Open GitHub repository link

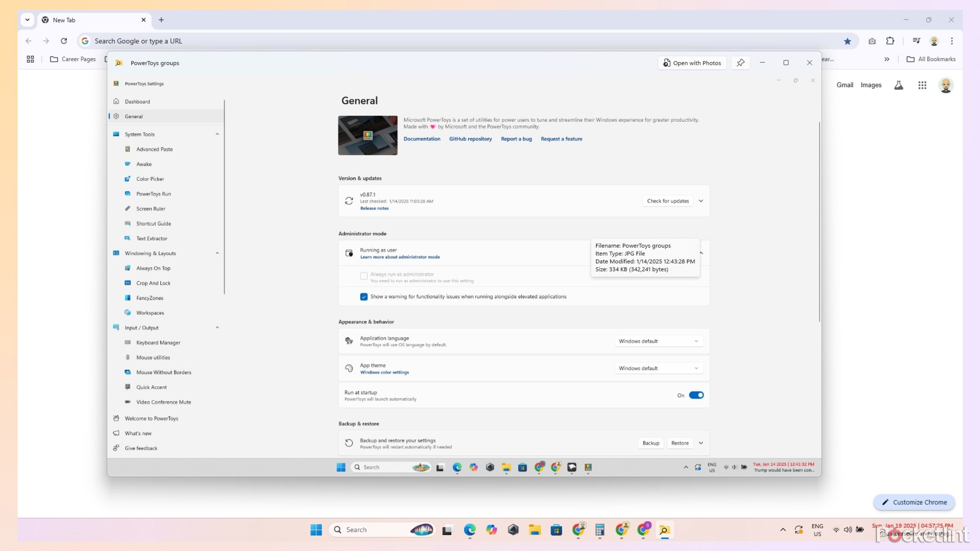coord(470,139)
